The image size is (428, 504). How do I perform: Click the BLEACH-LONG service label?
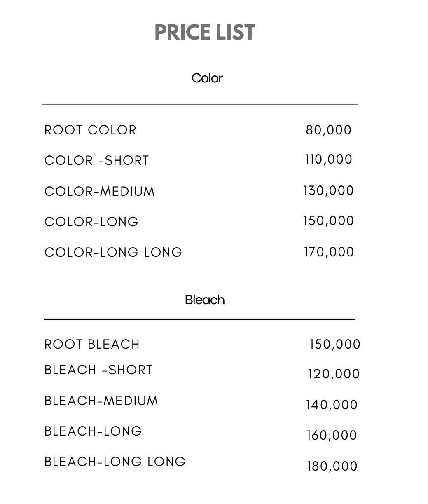[93, 431]
